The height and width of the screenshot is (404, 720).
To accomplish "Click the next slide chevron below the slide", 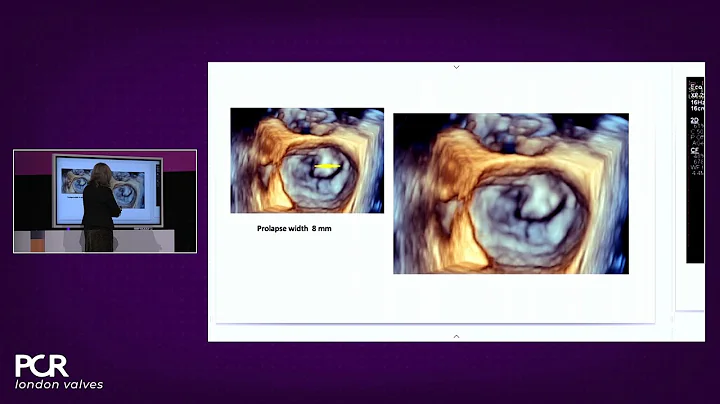I will tap(456, 337).
